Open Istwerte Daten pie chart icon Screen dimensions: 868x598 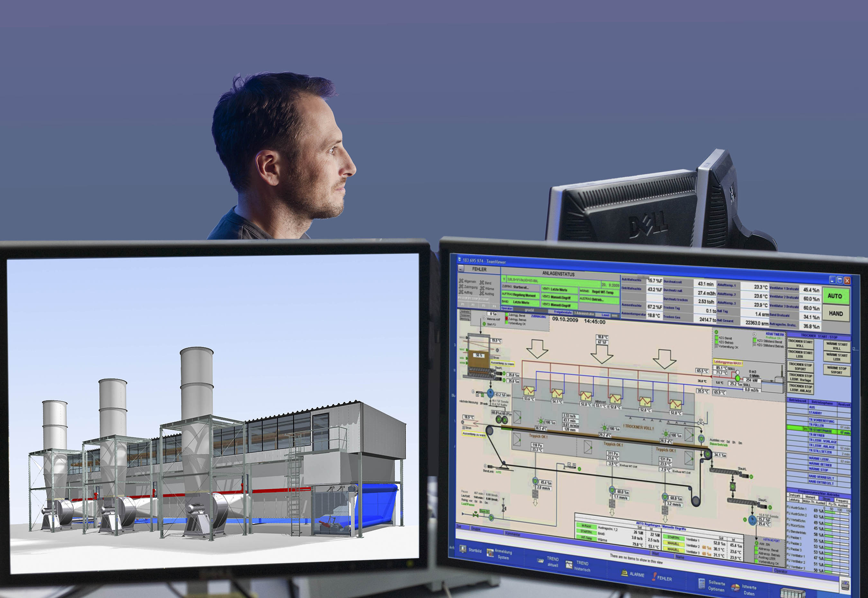735,587
